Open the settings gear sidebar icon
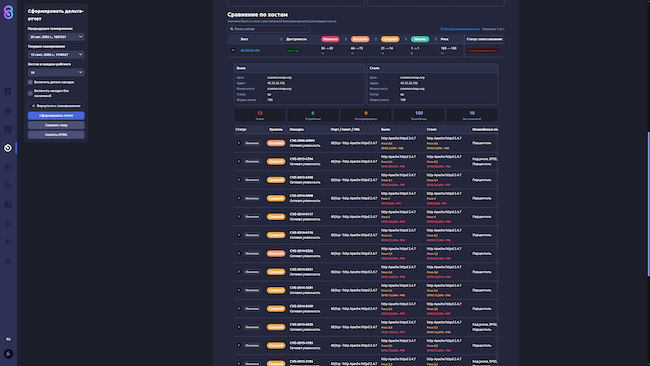The height and width of the screenshot is (366, 650). [8, 223]
